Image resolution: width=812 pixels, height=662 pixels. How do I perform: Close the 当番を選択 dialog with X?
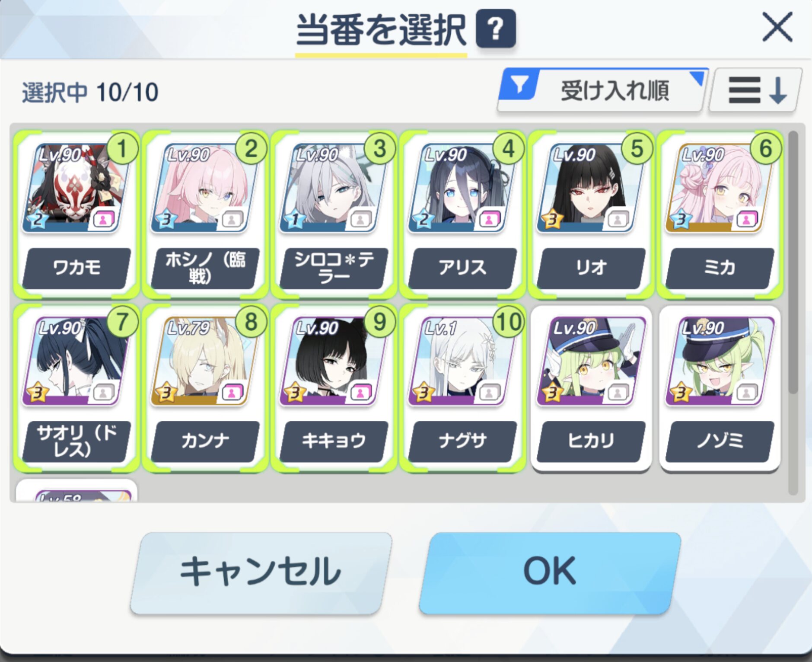[777, 27]
